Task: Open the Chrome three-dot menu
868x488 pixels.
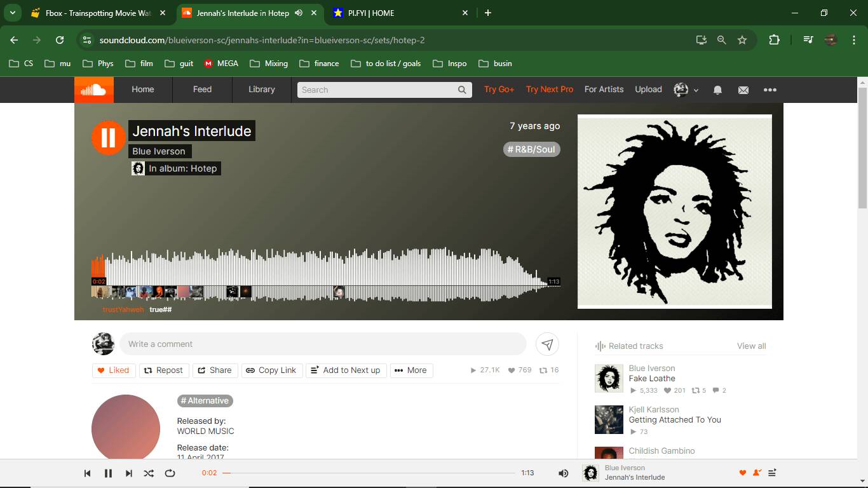Action: [x=853, y=40]
